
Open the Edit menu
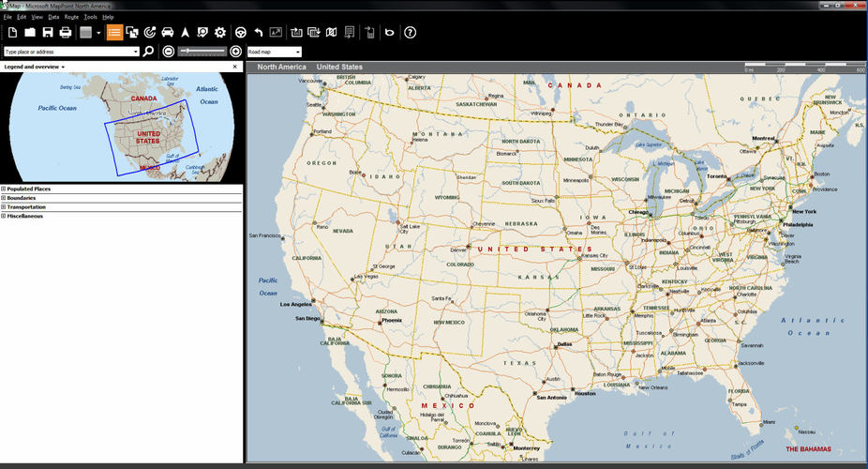point(22,17)
